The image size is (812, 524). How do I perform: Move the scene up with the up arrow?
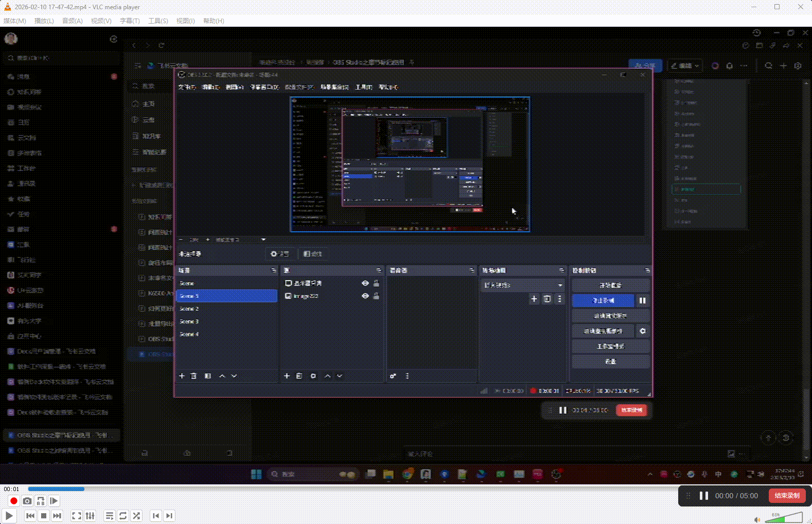[222, 376]
